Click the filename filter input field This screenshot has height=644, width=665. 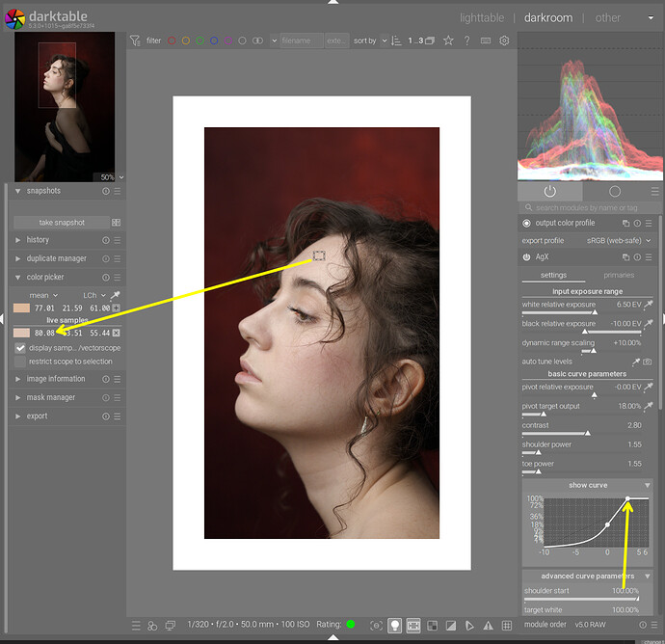pyautogui.click(x=301, y=40)
